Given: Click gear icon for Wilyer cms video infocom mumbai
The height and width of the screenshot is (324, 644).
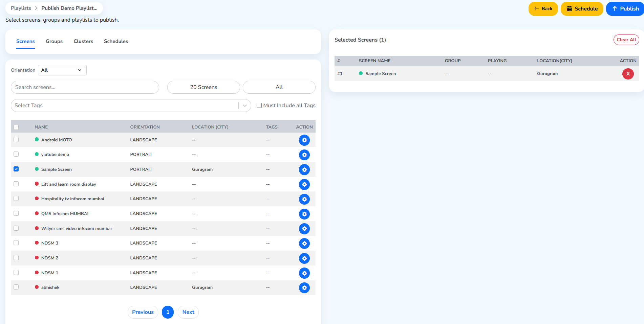Looking at the screenshot, I should pyautogui.click(x=304, y=229).
